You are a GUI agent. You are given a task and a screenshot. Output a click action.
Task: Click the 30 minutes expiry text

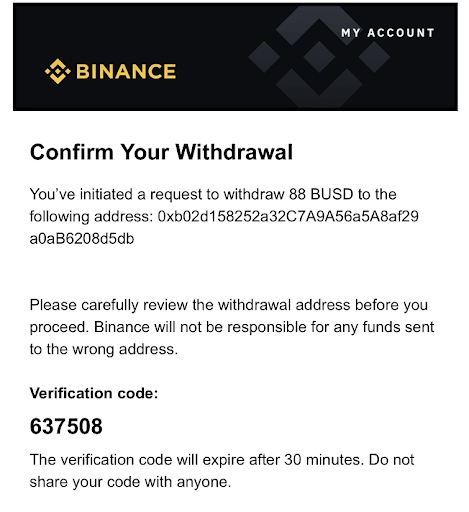(x=322, y=460)
